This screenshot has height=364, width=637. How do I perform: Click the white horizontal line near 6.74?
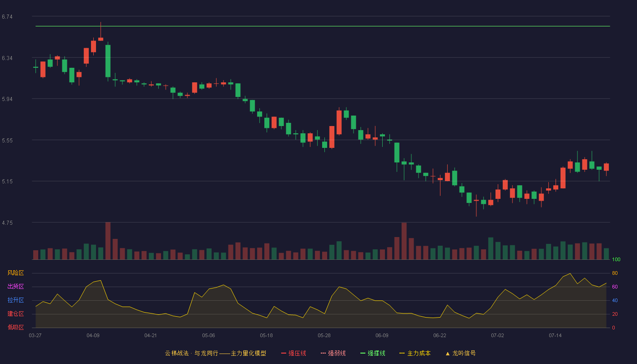click(x=323, y=26)
